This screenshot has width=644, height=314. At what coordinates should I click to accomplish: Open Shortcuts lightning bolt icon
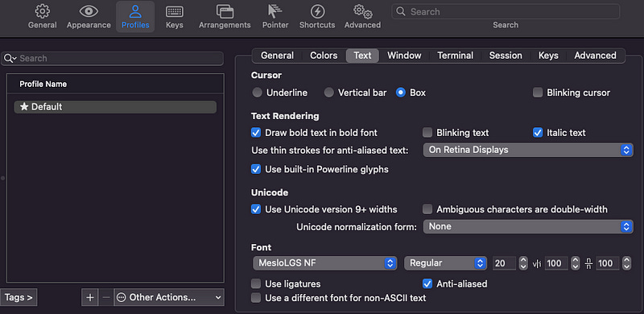tap(317, 11)
